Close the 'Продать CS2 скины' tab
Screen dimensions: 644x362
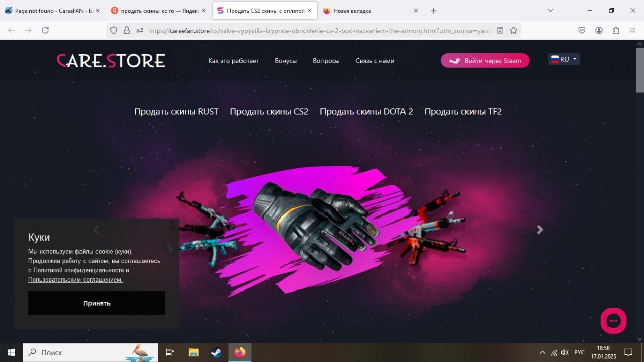(310, 11)
